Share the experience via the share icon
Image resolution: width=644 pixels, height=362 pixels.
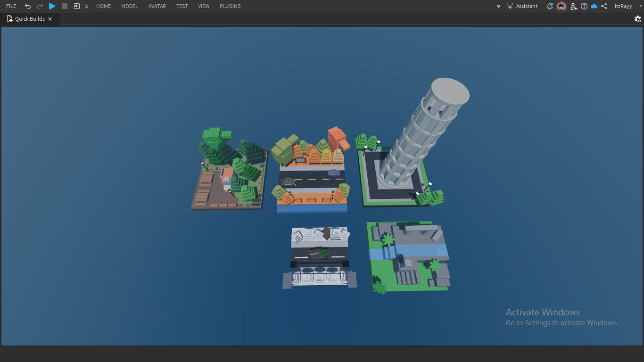coord(604,6)
